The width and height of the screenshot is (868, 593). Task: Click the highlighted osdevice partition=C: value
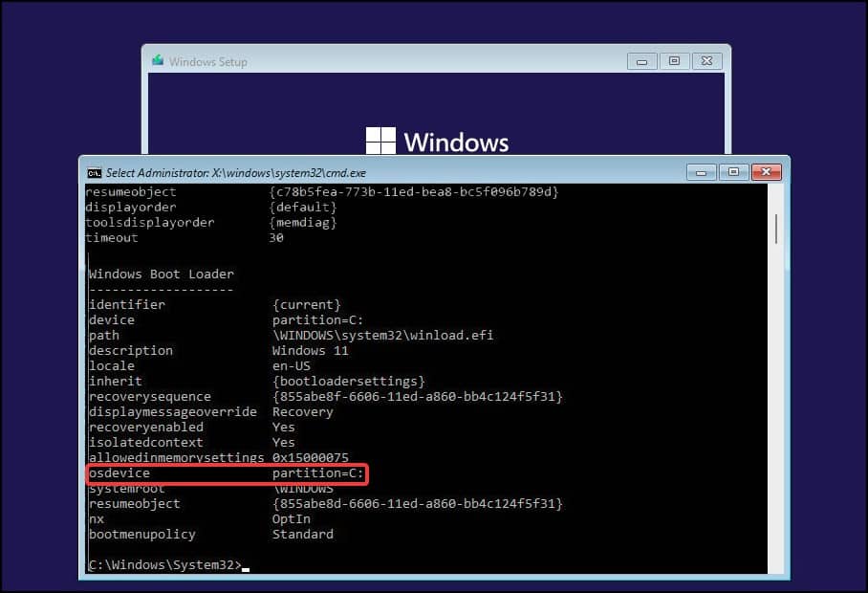317,473
